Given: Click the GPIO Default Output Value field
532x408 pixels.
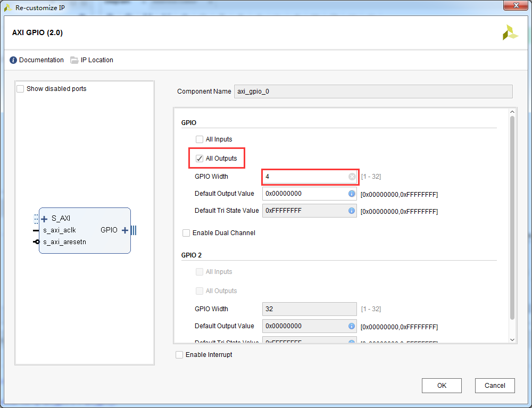Looking at the screenshot, I should (x=310, y=194).
